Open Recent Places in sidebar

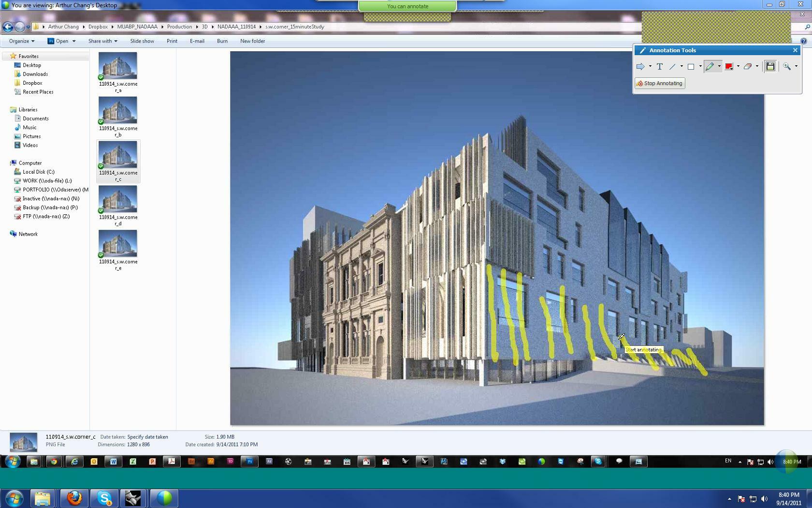38,92
